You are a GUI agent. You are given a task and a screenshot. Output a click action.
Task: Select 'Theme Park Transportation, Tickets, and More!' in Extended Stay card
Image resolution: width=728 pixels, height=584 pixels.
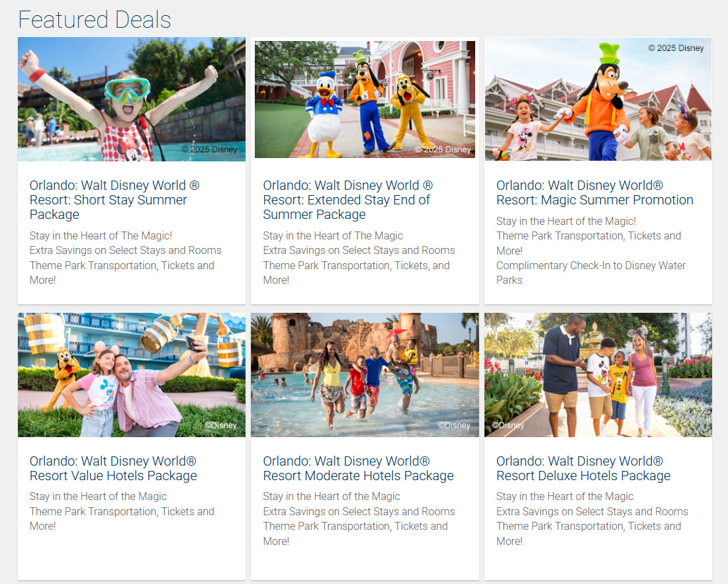pos(357,272)
